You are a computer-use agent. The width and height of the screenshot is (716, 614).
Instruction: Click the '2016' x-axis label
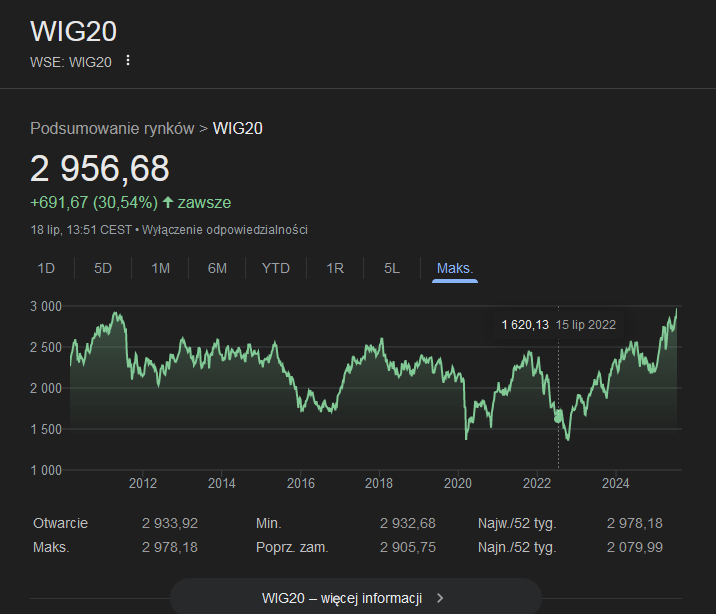click(x=300, y=483)
